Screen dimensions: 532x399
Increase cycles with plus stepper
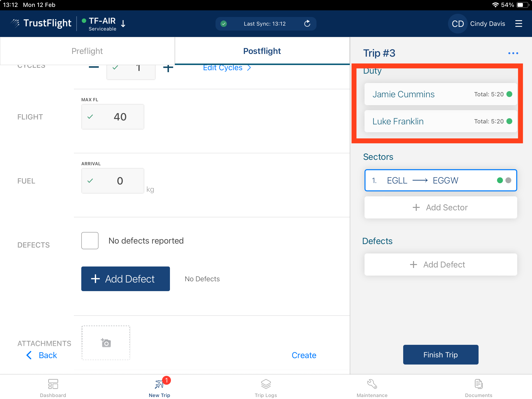[x=168, y=68]
